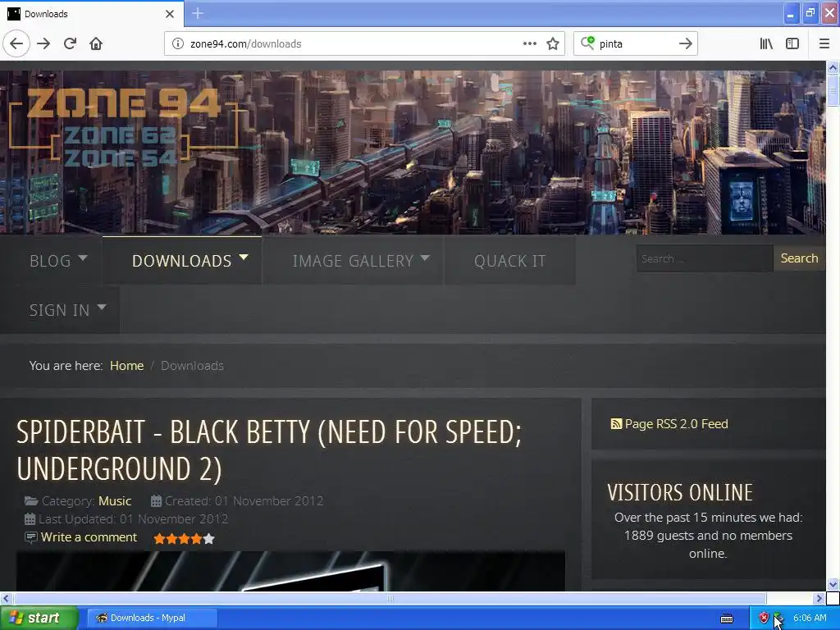Screen dimensions: 840x630
Task: Open the QUACK IT menu item
Action: coord(510,260)
